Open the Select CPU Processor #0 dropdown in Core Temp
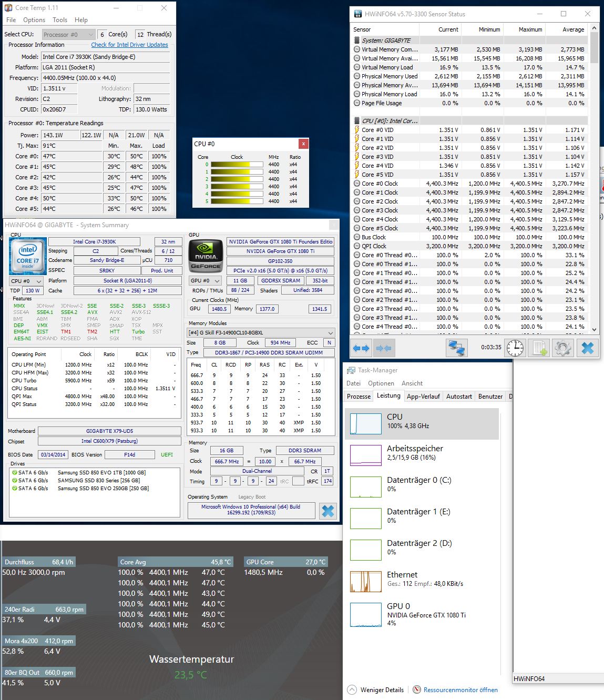 [x=68, y=35]
